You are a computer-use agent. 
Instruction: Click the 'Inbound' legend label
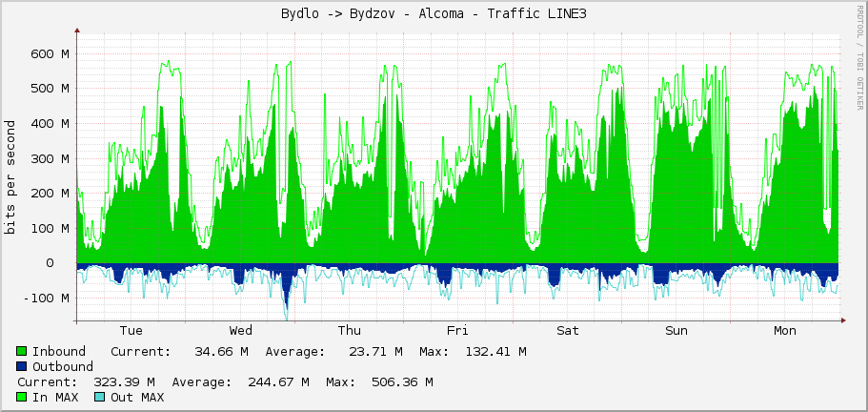(59, 351)
